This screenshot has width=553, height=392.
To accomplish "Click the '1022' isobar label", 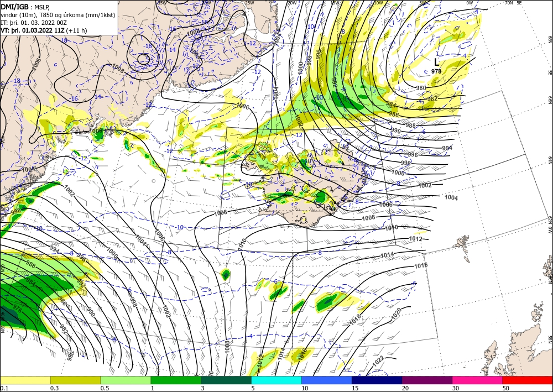I will (x=378, y=360).
